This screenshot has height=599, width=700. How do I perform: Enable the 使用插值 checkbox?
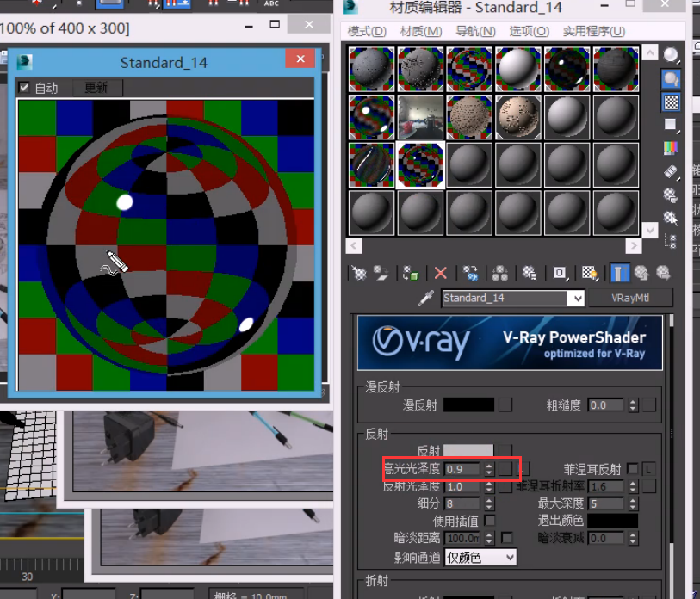click(490, 521)
